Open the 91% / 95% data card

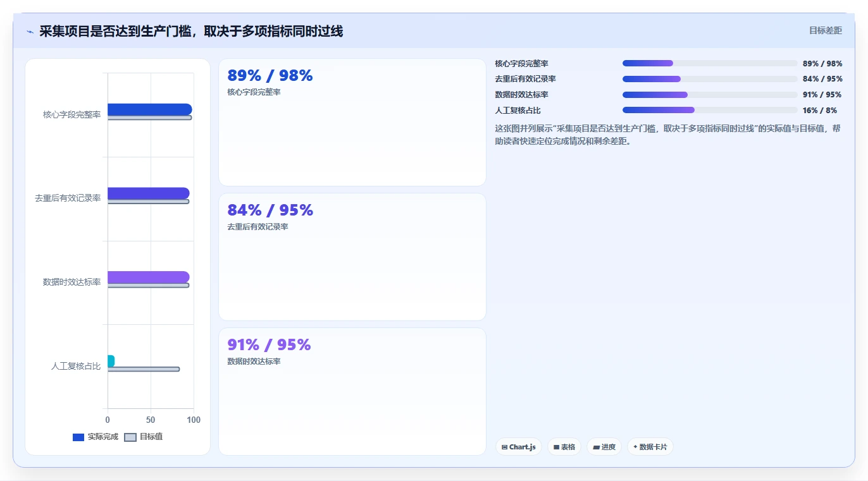click(x=352, y=391)
